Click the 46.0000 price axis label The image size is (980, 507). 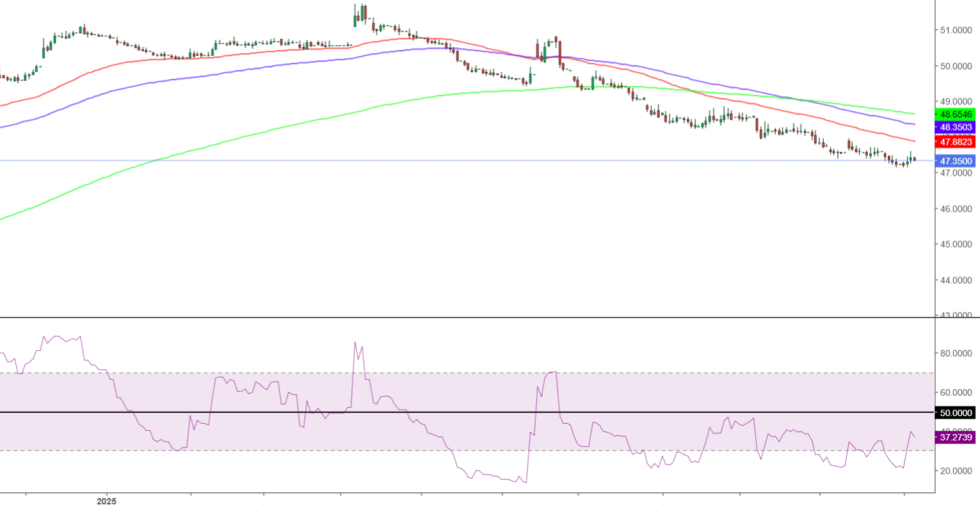click(955, 209)
